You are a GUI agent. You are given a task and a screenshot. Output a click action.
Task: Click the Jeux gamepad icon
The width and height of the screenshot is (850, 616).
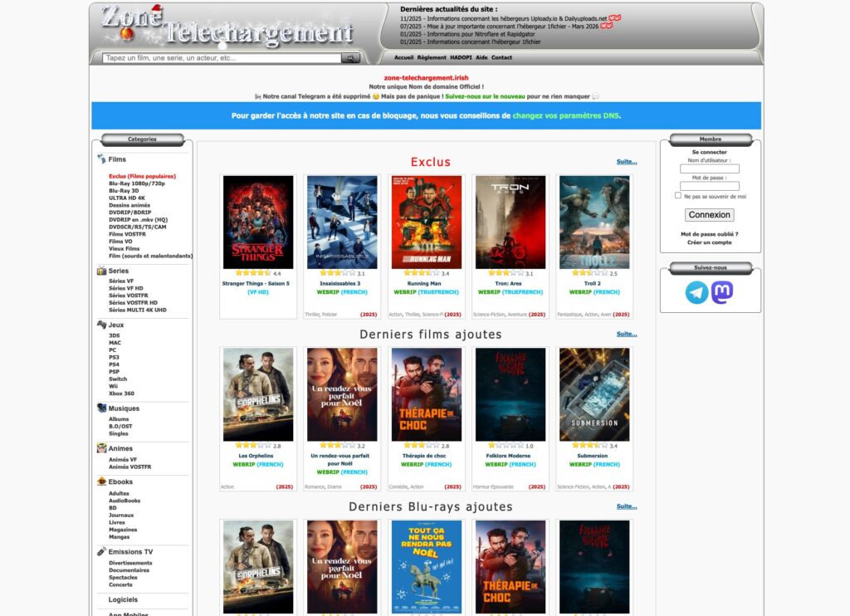tap(101, 325)
